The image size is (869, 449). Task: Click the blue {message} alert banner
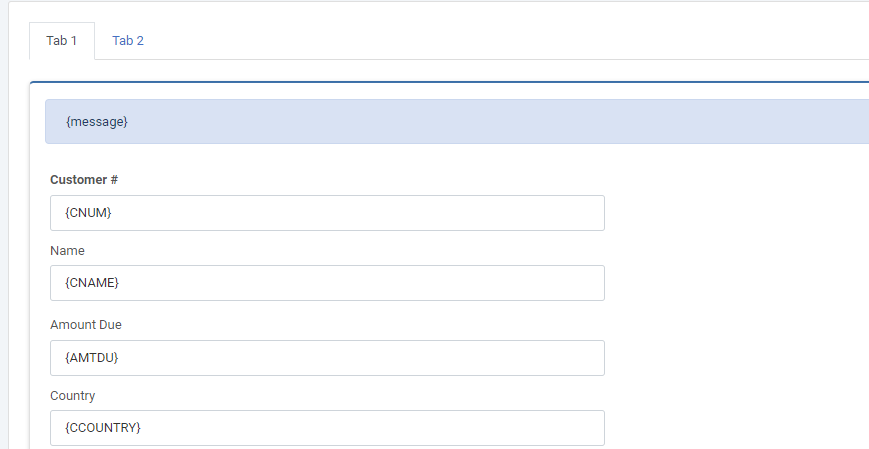pyautogui.click(x=457, y=121)
